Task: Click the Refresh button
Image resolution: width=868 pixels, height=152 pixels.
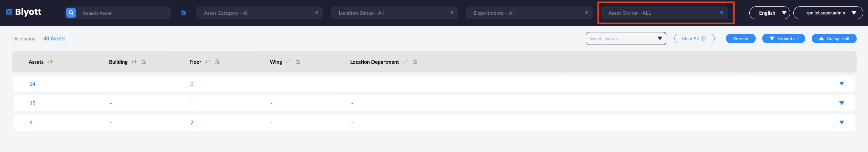Action: coord(740,39)
